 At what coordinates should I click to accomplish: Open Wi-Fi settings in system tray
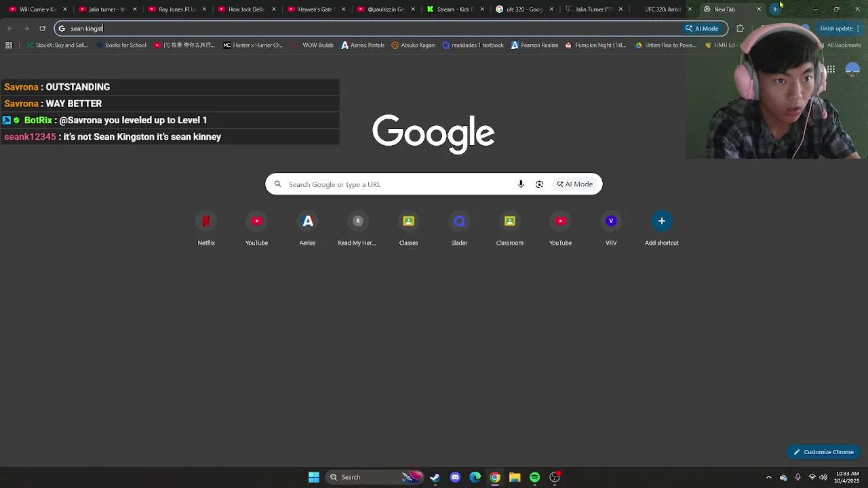pyautogui.click(x=812, y=477)
